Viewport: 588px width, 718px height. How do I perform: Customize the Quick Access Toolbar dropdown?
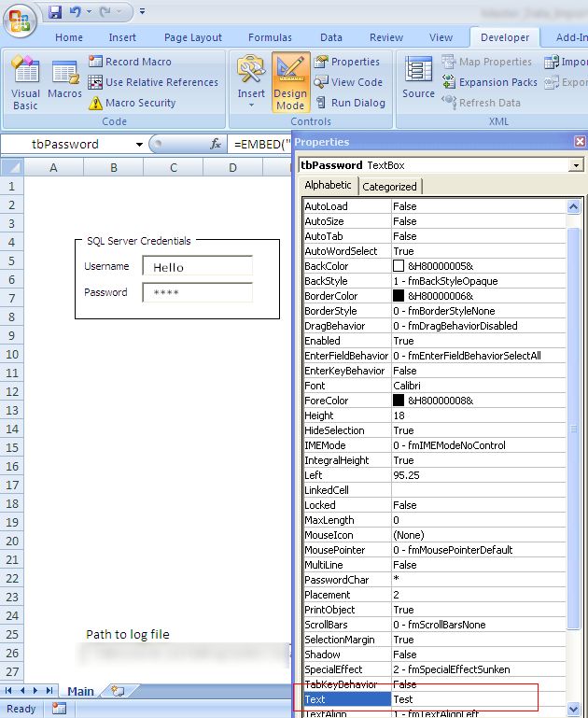pos(142,12)
